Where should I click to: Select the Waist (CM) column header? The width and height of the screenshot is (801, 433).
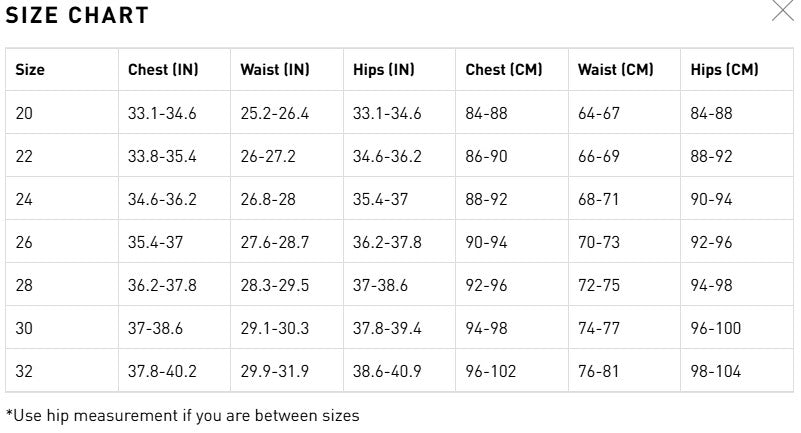[x=616, y=70]
